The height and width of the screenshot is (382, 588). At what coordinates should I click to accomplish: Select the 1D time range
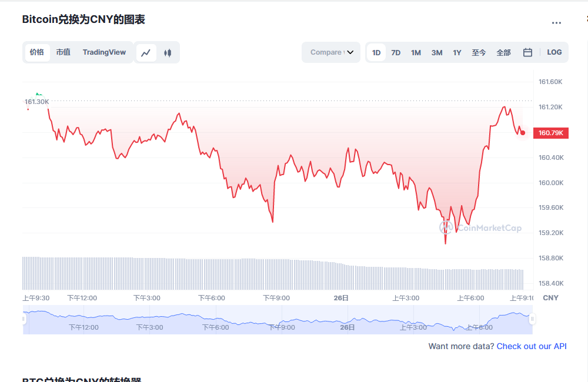click(376, 52)
